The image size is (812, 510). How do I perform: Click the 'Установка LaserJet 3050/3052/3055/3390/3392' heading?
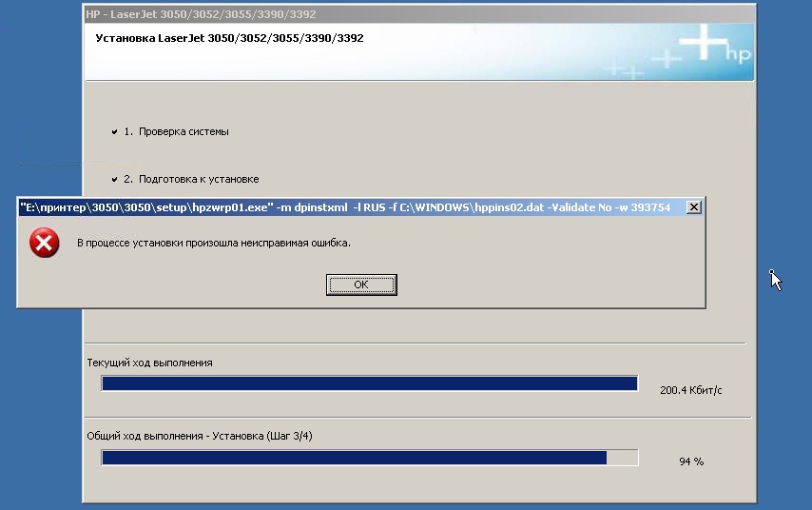(229, 38)
